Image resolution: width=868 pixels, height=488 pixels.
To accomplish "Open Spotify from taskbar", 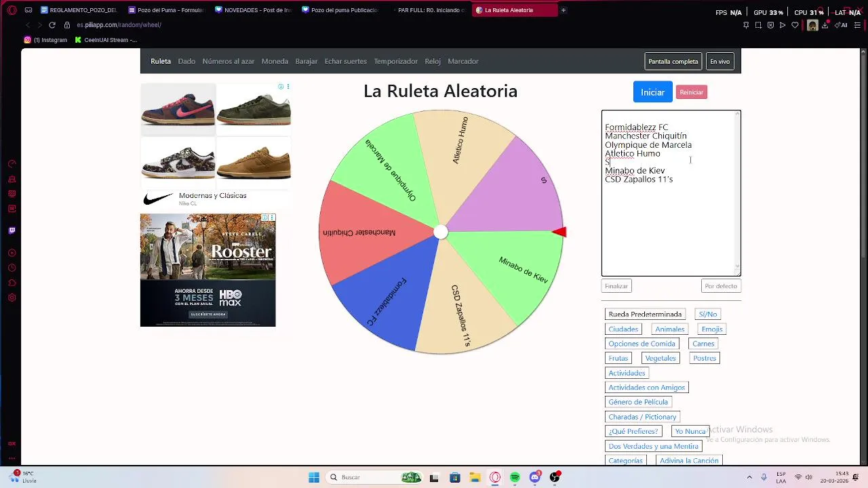I will (515, 477).
